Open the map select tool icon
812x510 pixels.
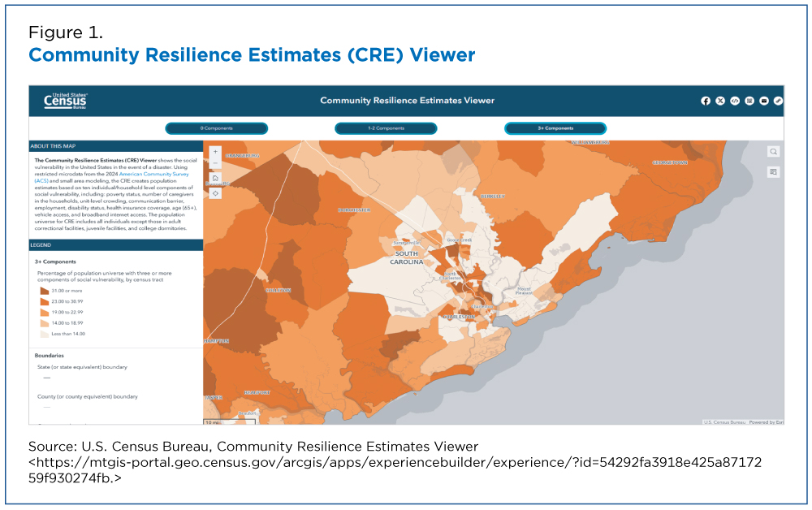[773, 172]
